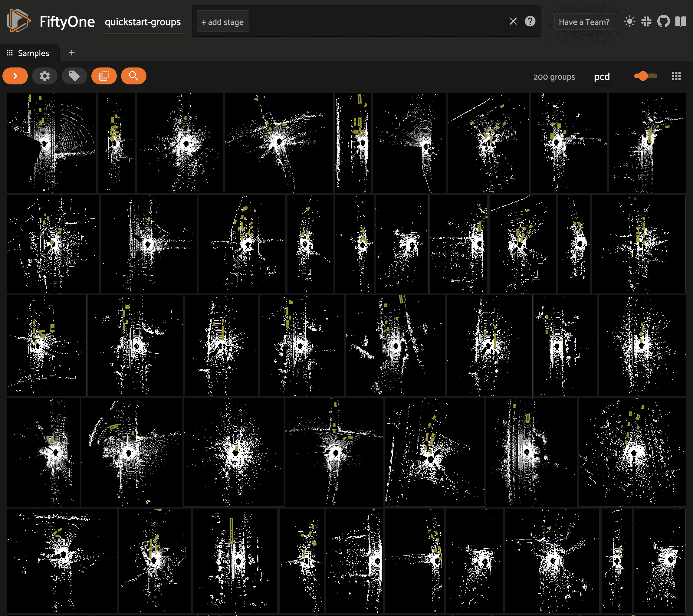The width and height of the screenshot is (693, 616).
Task: Open the patches view icon
Action: click(104, 76)
